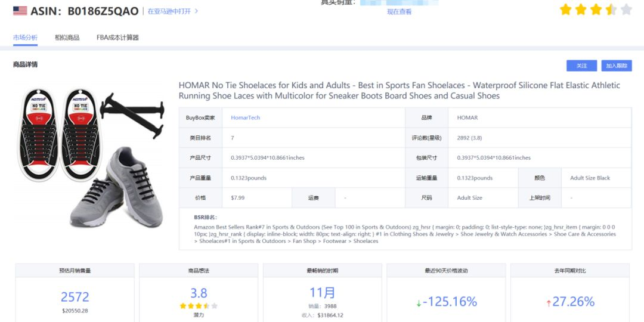Open the FBA成本计算器 tab

pos(117,38)
